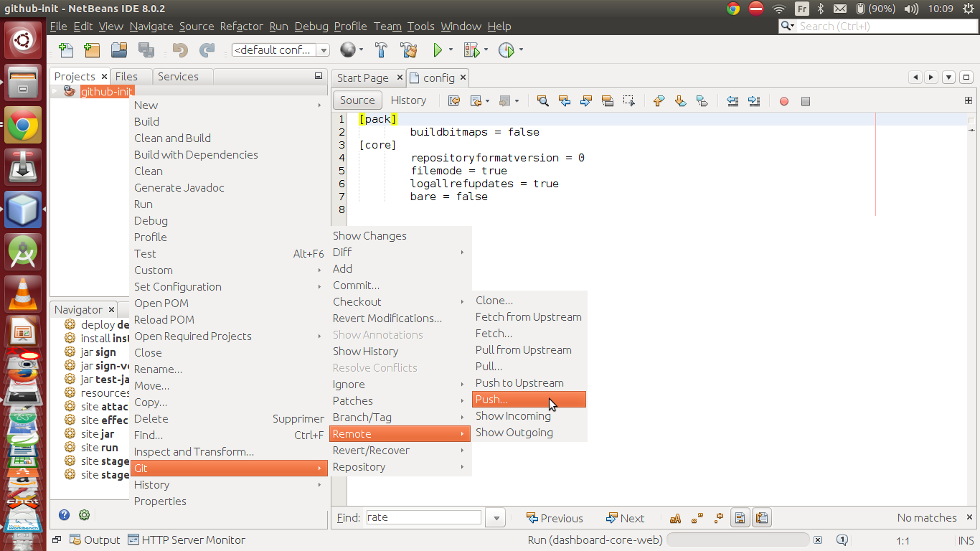The width and height of the screenshot is (980, 551).
Task: Click the Clean and Build broom icon
Action: click(409, 50)
